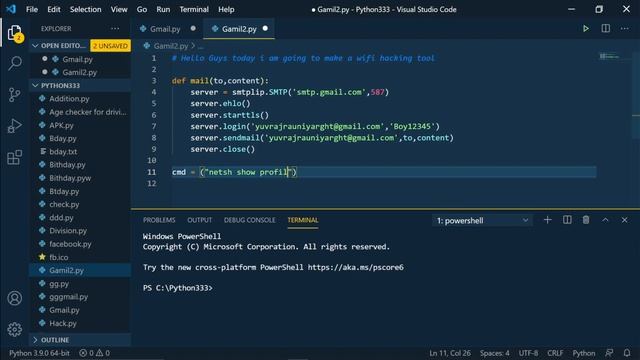Open Source Control view icon

pos(15,95)
